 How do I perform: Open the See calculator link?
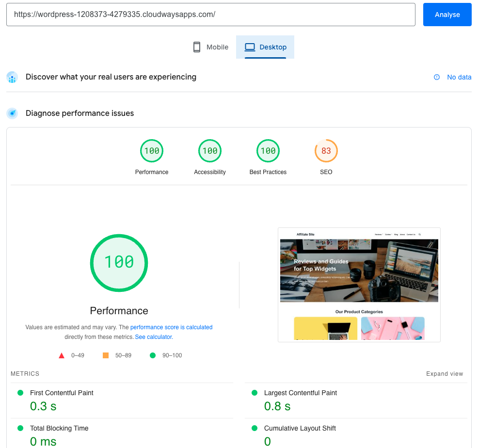pos(153,336)
